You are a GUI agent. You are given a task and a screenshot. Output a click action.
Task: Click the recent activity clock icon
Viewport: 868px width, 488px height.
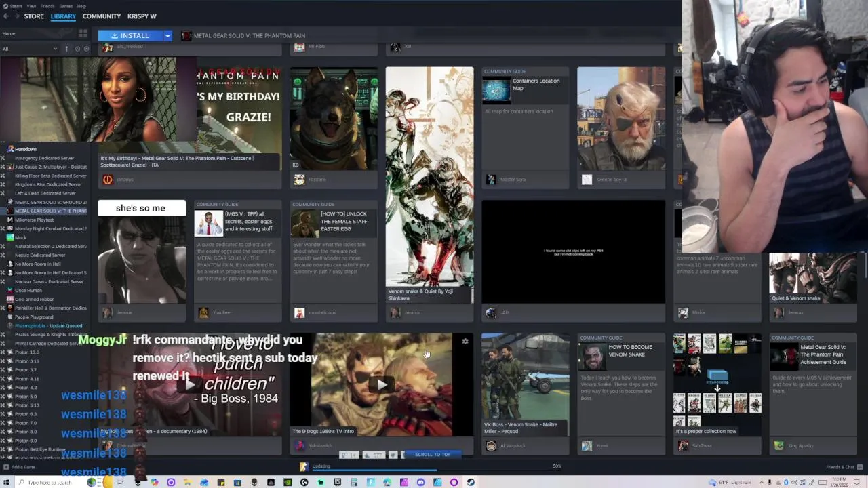[77, 49]
